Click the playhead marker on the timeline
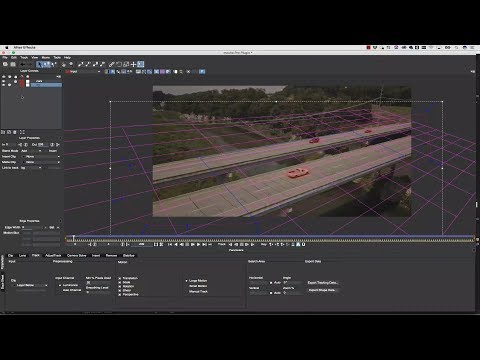Screen dimensions: 480x360 coord(74,238)
